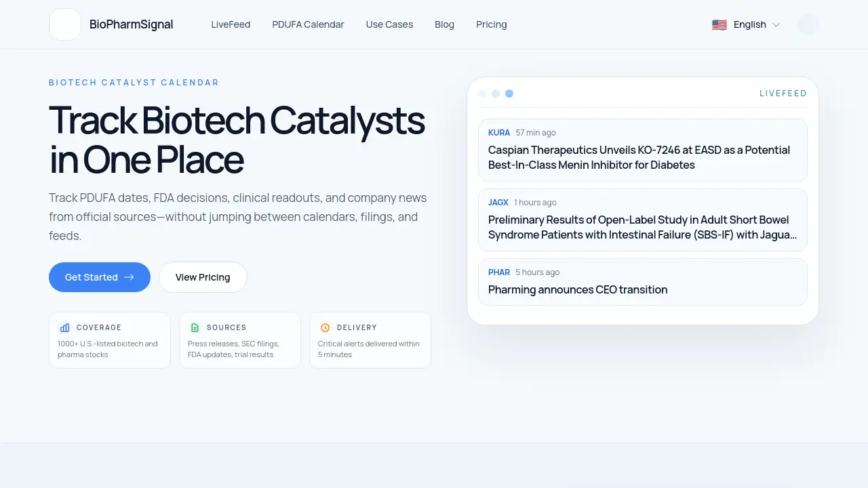The image size is (868, 488).
Task: Open the round profile avatar icon
Action: tap(808, 24)
